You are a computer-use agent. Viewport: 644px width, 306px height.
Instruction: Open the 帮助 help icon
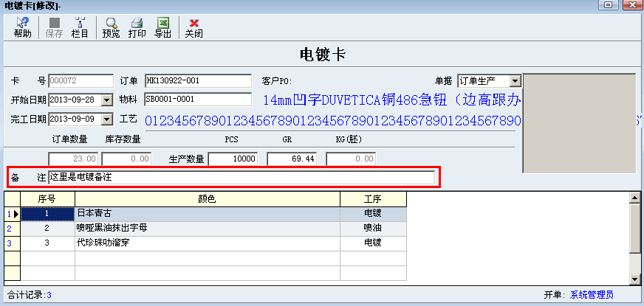(22, 28)
